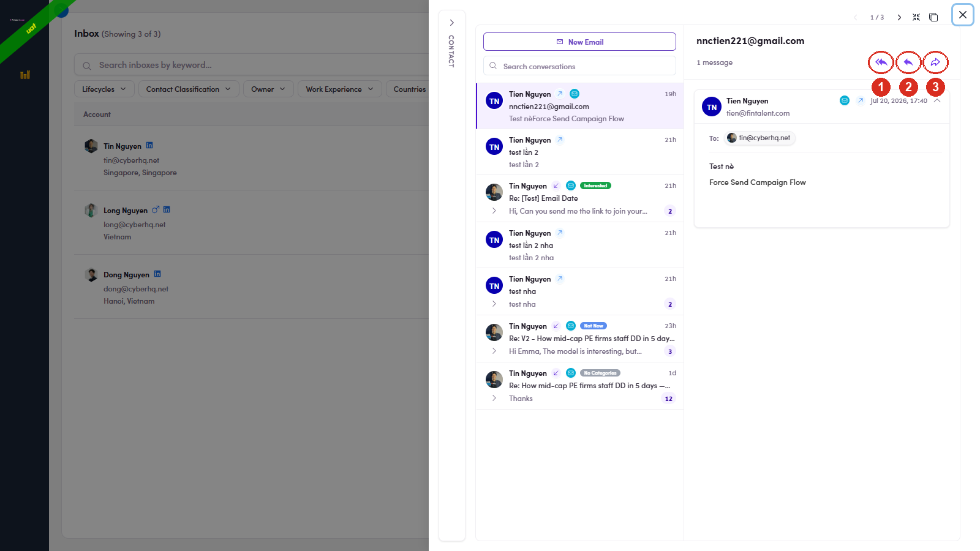Click the collapse/minimize arrows icon in header
Screen dimensions: 980x551
tap(916, 17)
